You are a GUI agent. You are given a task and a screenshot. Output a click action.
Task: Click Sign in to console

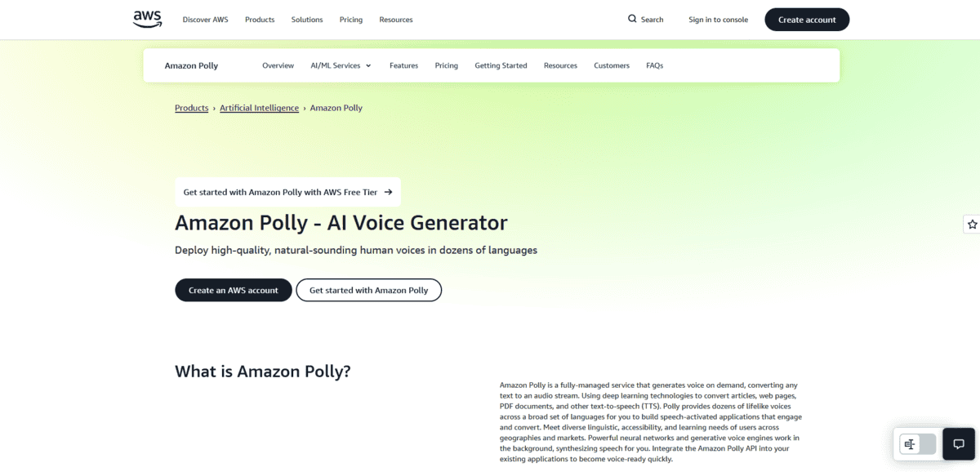coord(718,19)
